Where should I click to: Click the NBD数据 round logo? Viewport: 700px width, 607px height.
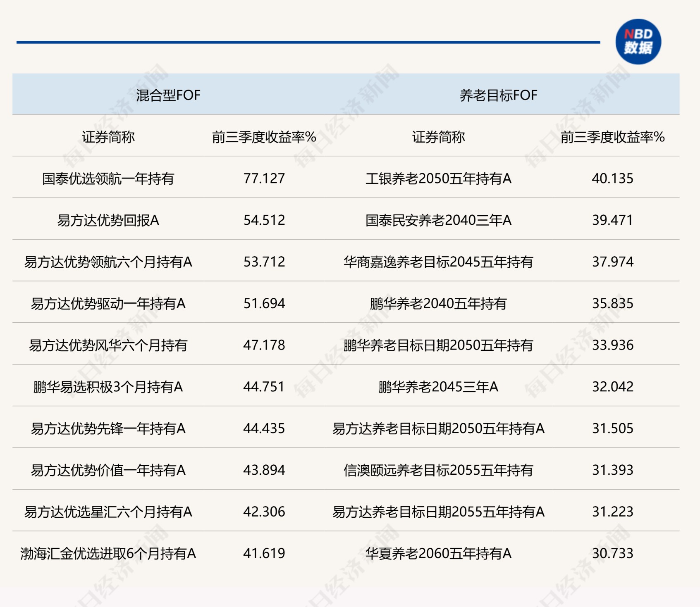point(638,42)
